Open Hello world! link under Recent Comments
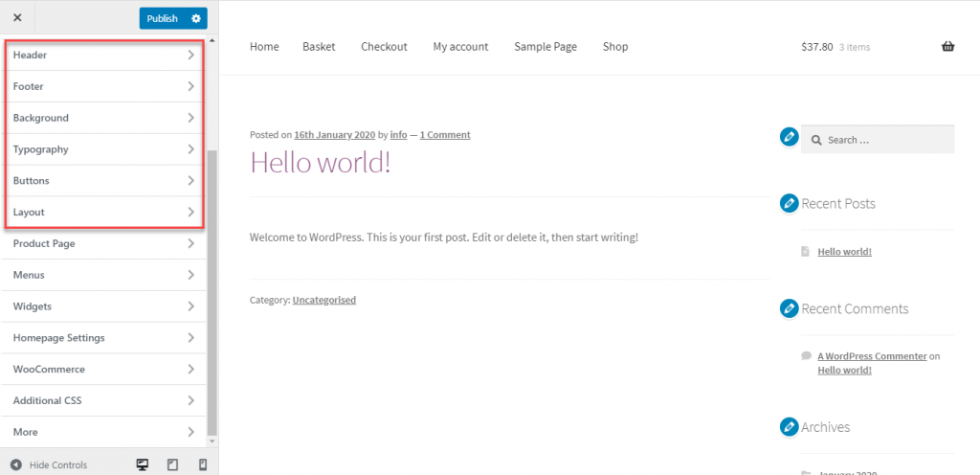Screen dimensions: 980x475 844,370
